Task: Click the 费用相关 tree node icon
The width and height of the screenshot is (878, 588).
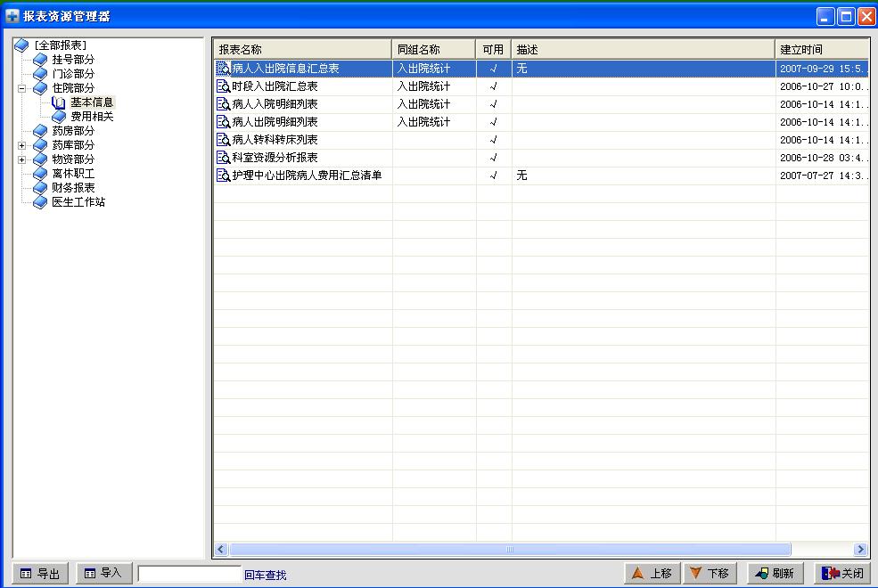Action: pos(59,117)
